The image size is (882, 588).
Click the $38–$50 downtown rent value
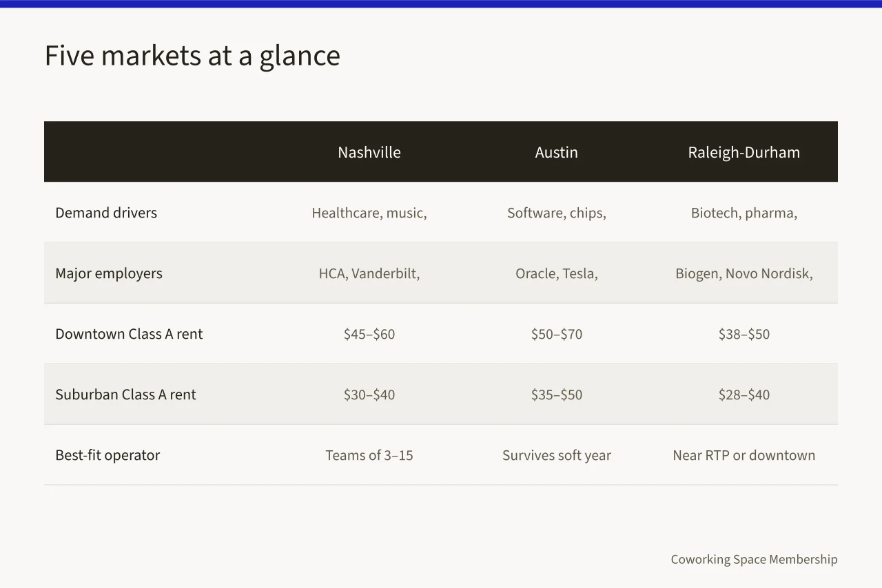[744, 334]
